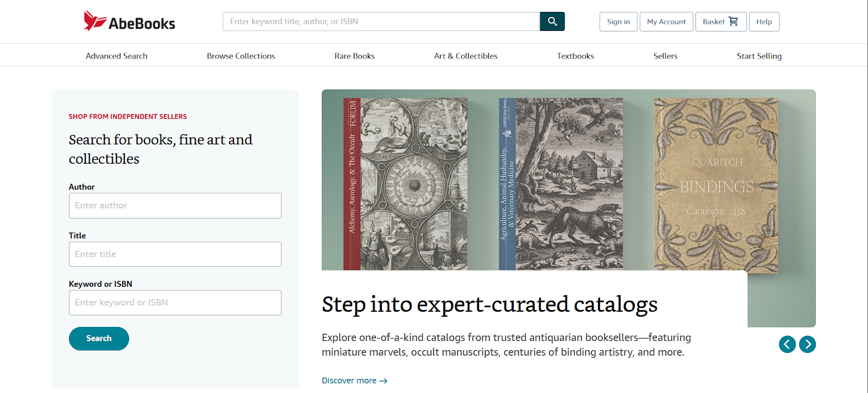This screenshot has width=868, height=393.
Task: Open Browse Collections menu item
Action: tap(241, 56)
